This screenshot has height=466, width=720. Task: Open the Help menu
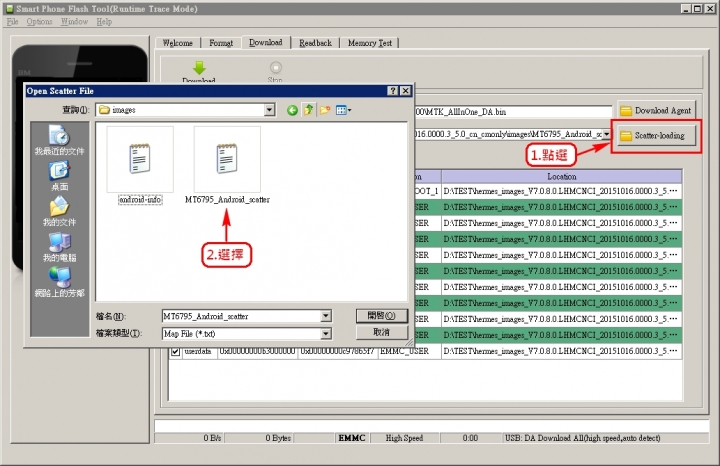pos(104,22)
